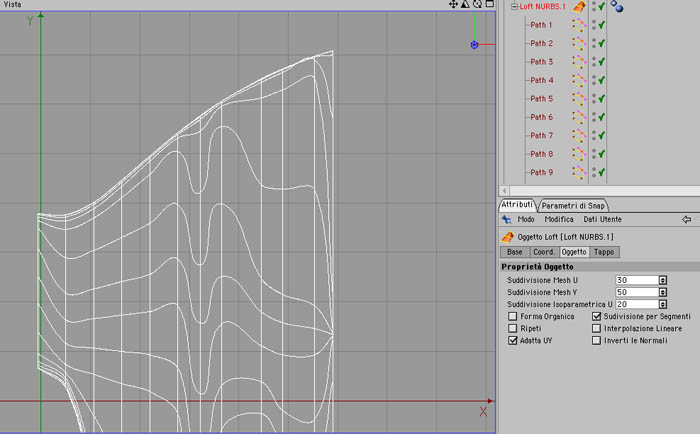The image size is (700, 434).
Task: Click the spline icon of Path 5
Action: [x=579, y=99]
